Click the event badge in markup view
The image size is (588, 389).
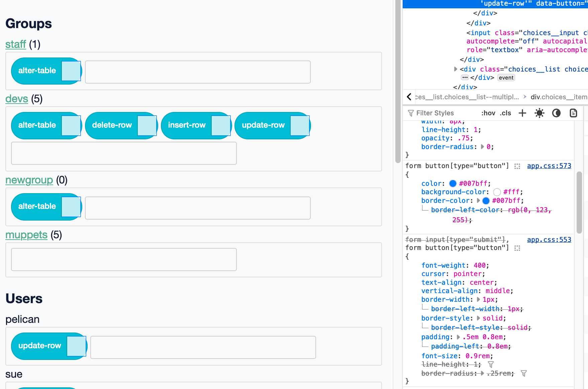point(506,78)
